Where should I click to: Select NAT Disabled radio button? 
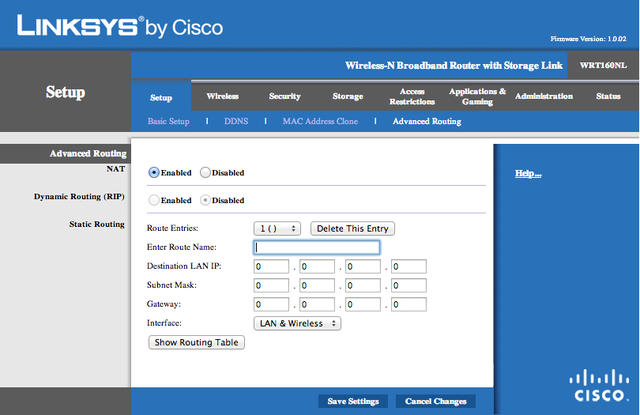click(205, 173)
